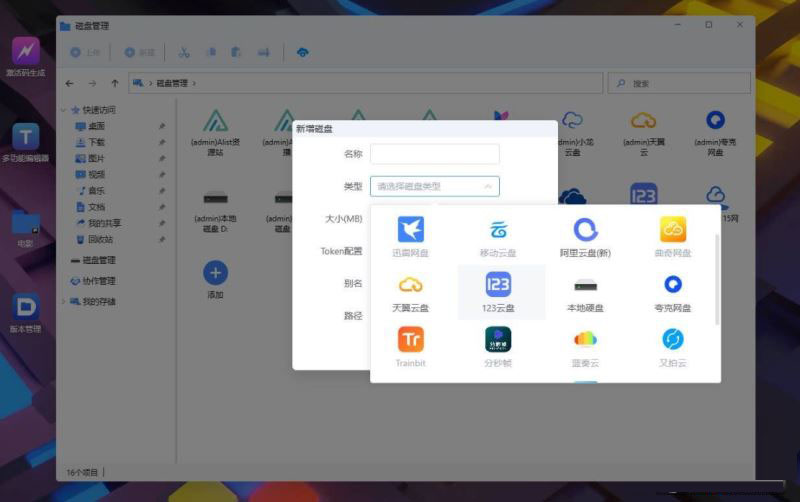
Task: Open the (admin)小龙云盘 disk
Action: pyautogui.click(x=572, y=132)
